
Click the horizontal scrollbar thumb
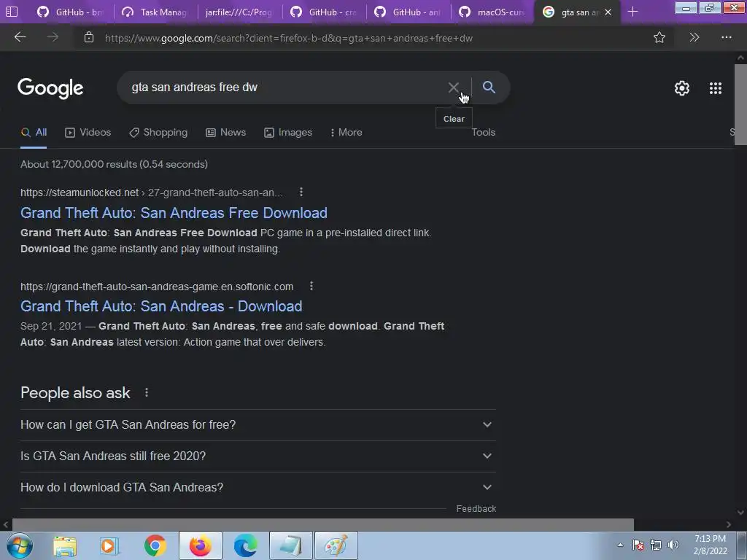[x=323, y=524]
